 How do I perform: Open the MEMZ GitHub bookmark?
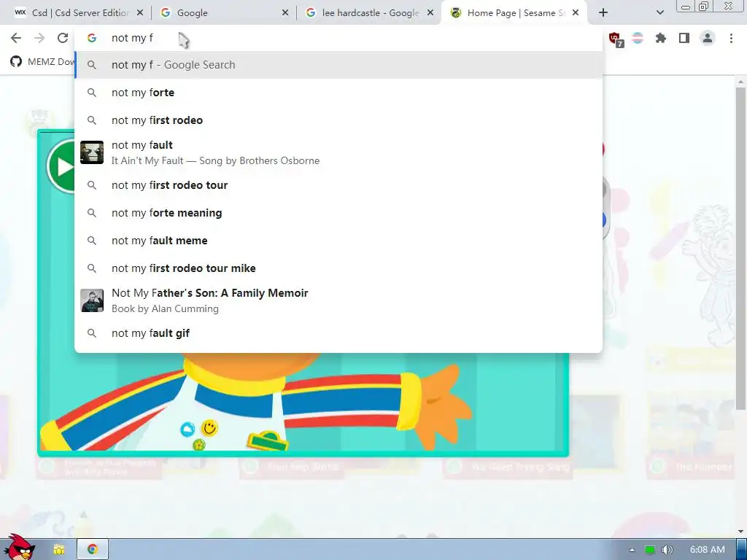pyautogui.click(x=42, y=61)
